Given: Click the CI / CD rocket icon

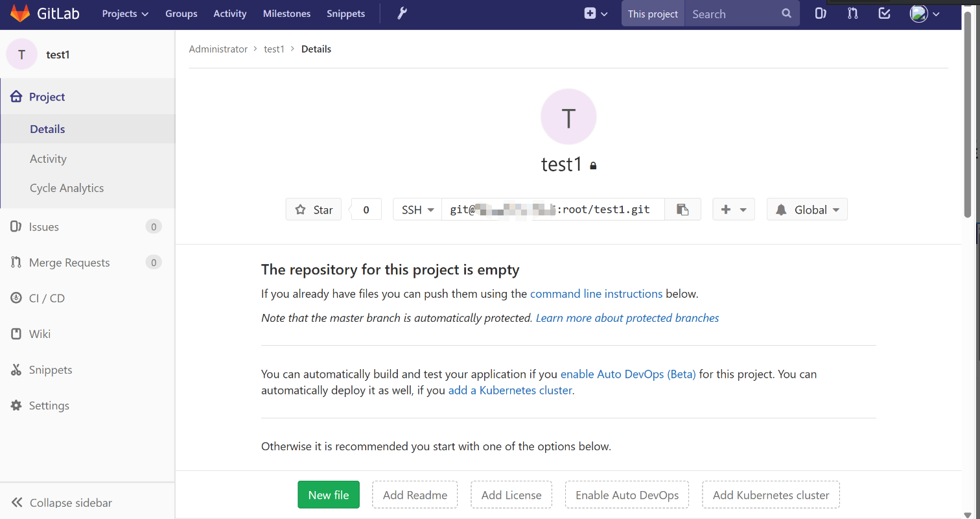Looking at the screenshot, I should pos(16,298).
